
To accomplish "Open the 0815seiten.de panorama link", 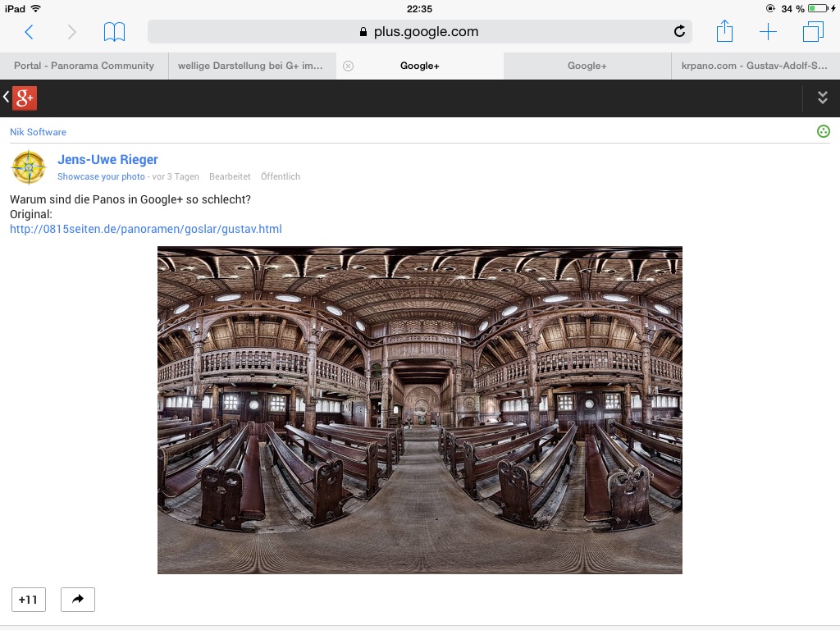I will pos(145,229).
